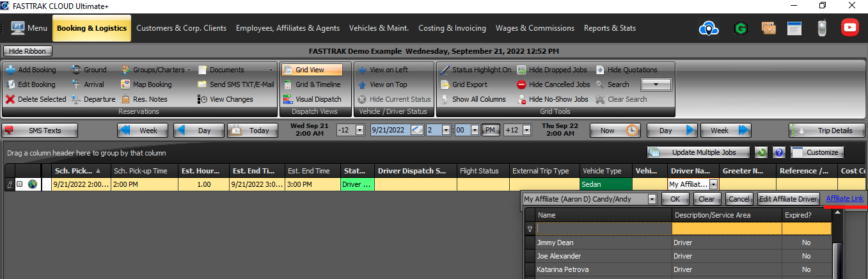Open SMS Texts button
Viewport: 868px width, 279px height.
coord(40,131)
